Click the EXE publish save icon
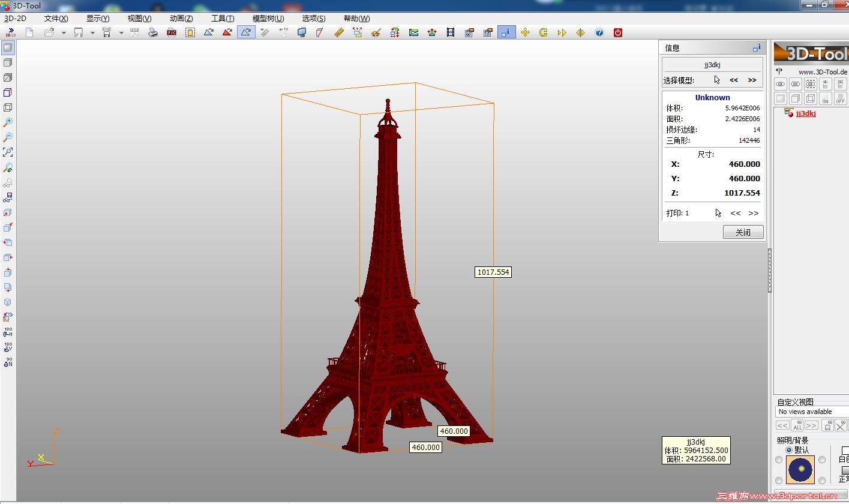 107,32
